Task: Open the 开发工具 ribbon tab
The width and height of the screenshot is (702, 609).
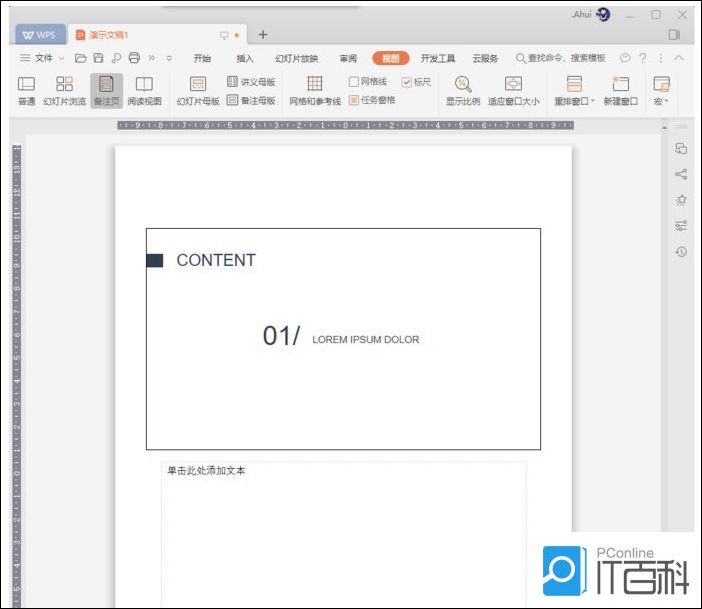Action: coord(438,58)
